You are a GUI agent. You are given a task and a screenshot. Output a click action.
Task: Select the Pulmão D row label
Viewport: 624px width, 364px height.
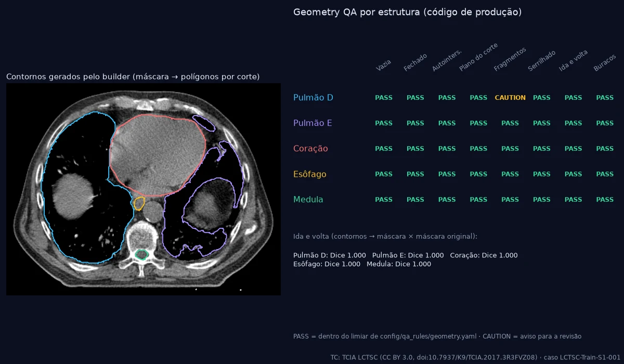click(x=313, y=98)
